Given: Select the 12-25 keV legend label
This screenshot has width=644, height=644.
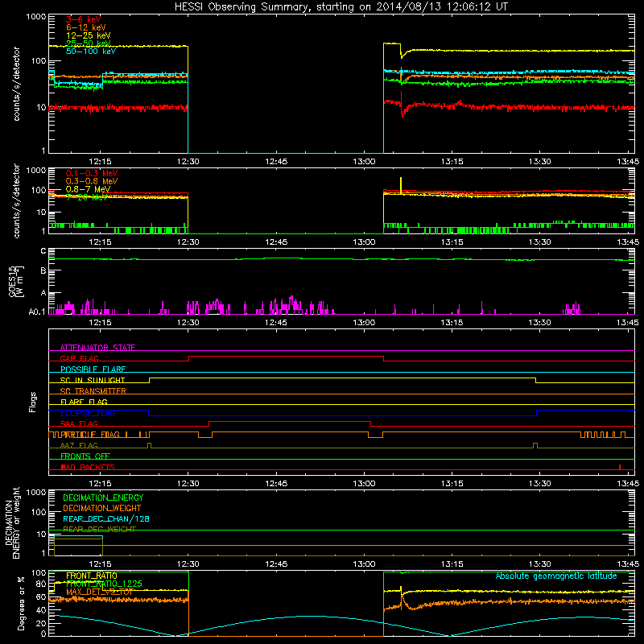Looking at the screenshot, I should coord(88,35).
